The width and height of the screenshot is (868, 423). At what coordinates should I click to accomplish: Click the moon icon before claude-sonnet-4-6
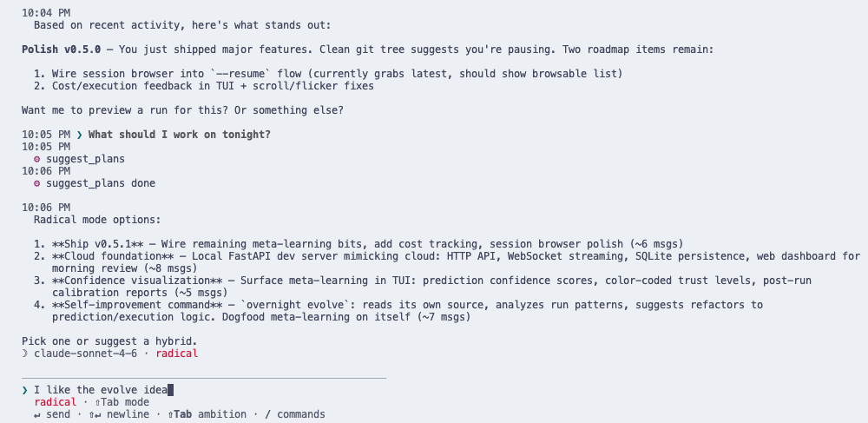[25, 354]
